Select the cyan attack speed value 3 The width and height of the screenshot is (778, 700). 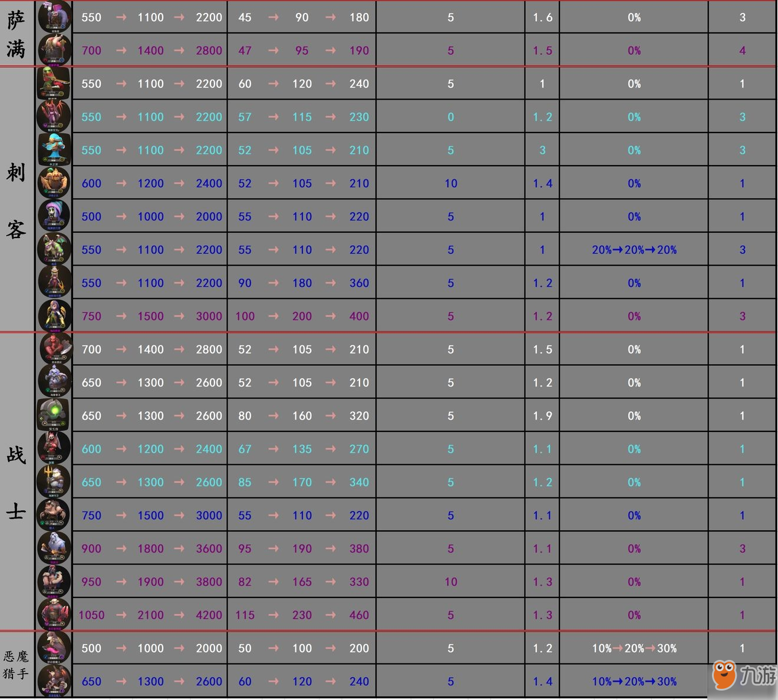(x=542, y=150)
